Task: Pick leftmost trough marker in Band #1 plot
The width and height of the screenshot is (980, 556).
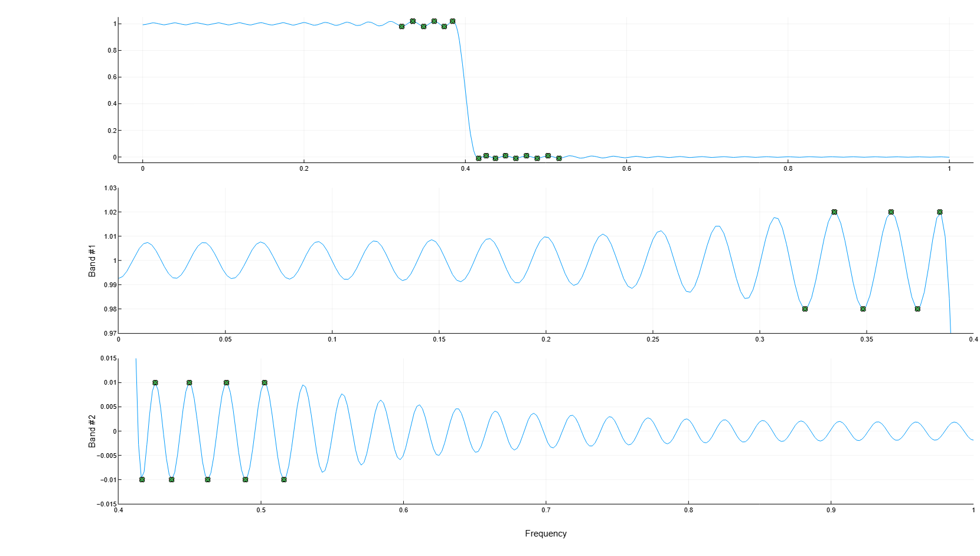Action: 805,309
